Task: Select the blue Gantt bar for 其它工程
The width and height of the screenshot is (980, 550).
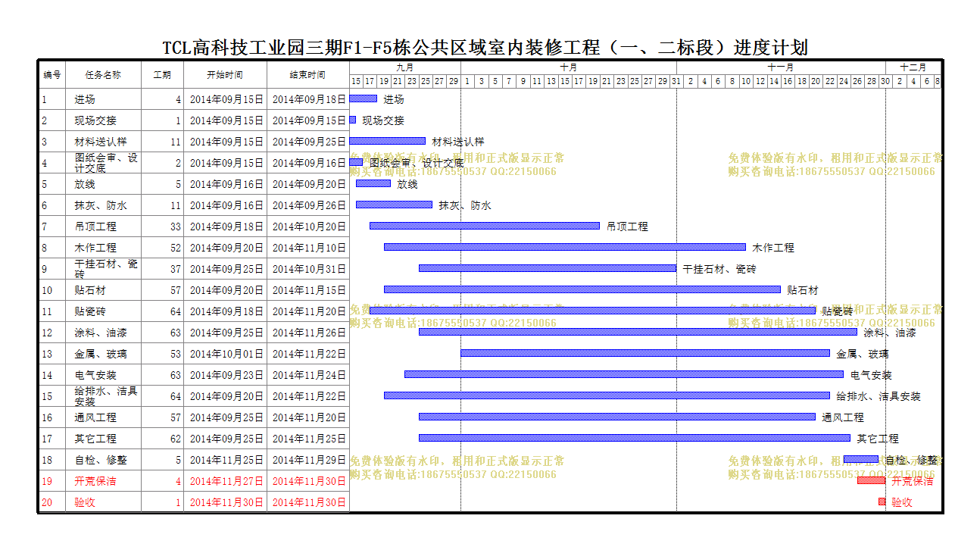Action: pos(635,438)
